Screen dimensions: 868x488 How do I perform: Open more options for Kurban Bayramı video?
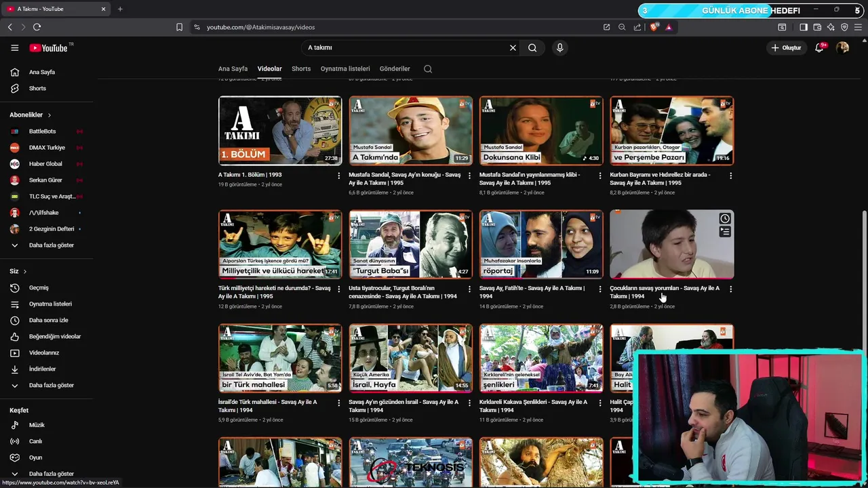730,176
